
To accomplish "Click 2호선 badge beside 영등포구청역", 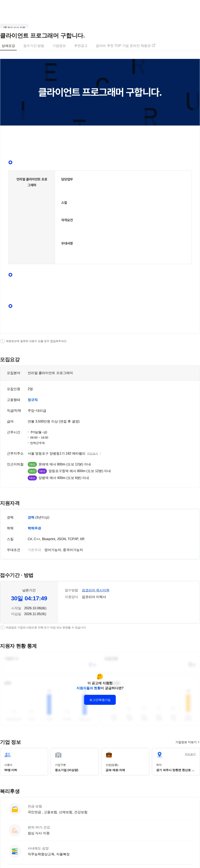I will (32, 471).
